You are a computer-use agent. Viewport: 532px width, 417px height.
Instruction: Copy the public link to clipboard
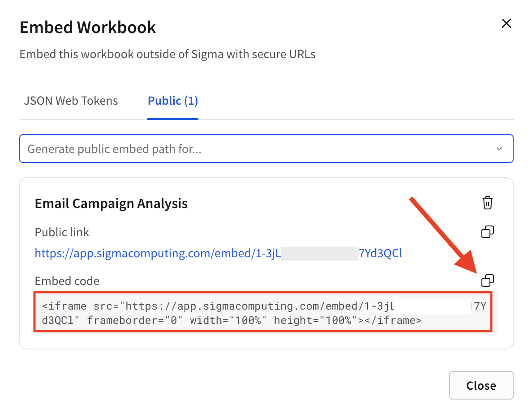pos(487,232)
